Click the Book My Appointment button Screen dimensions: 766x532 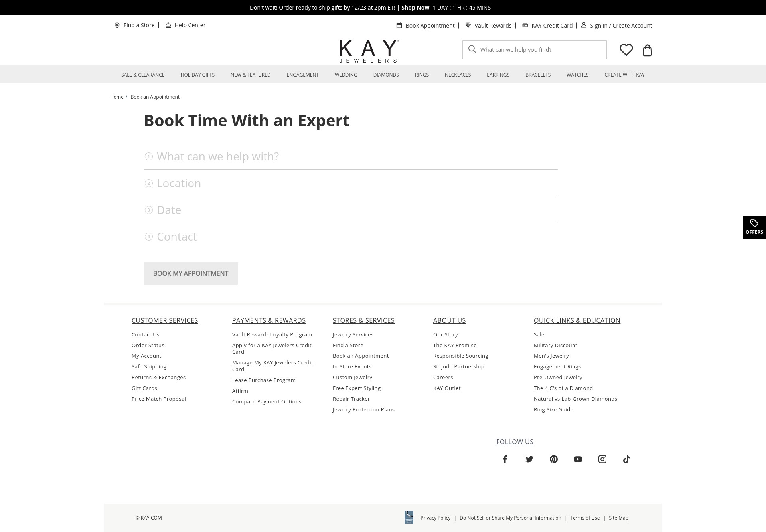coord(191,273)
